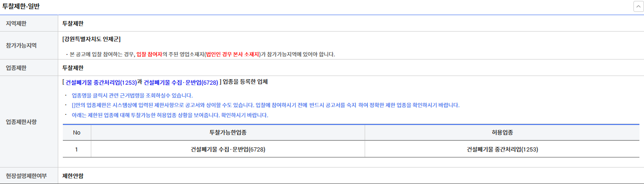Collapse the 투찰제한-일반 section chevron
The image size is (644, 184).
click(x=637, y=6)
